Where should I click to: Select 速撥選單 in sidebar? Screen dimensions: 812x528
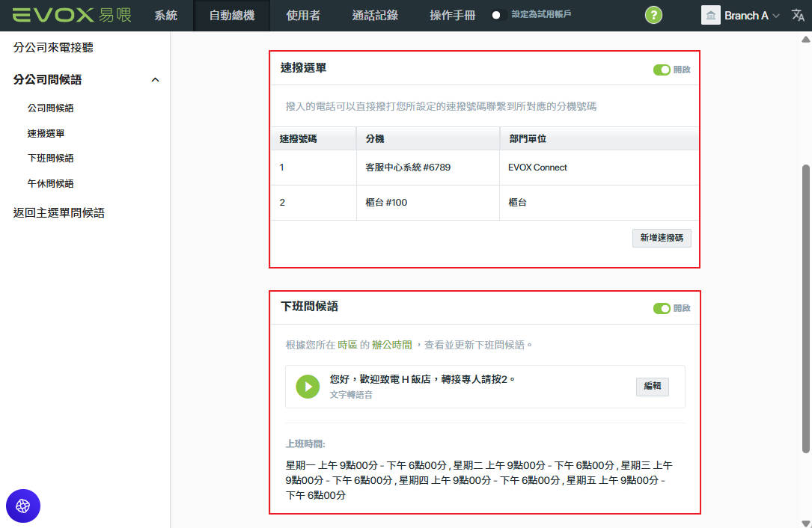46,134
